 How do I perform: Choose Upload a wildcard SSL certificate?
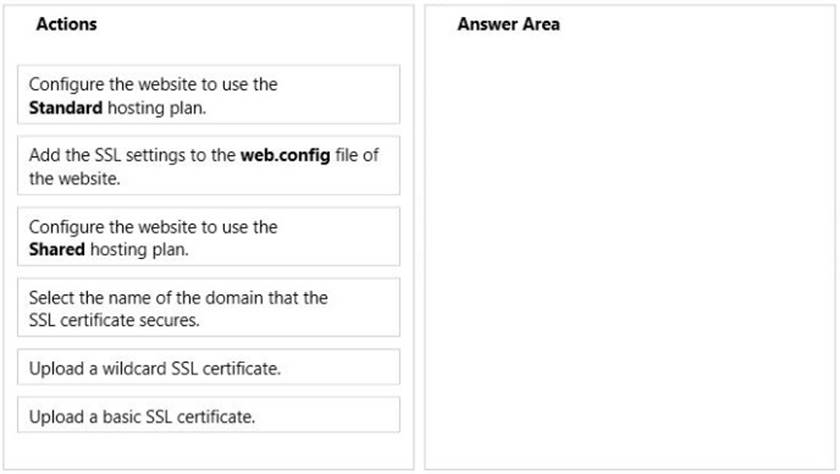(x=208, y=367)
